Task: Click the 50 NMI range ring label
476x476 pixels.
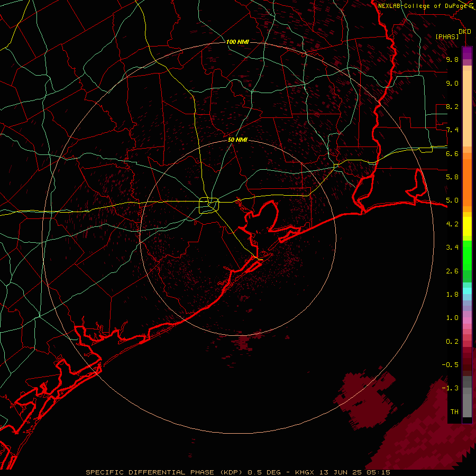Action: (237, 140)
